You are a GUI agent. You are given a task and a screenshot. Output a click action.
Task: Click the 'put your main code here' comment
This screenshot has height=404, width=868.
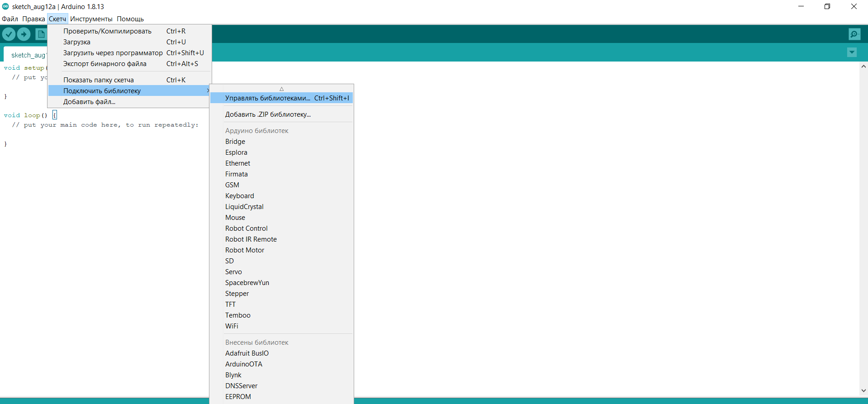(x=105, y=125)
